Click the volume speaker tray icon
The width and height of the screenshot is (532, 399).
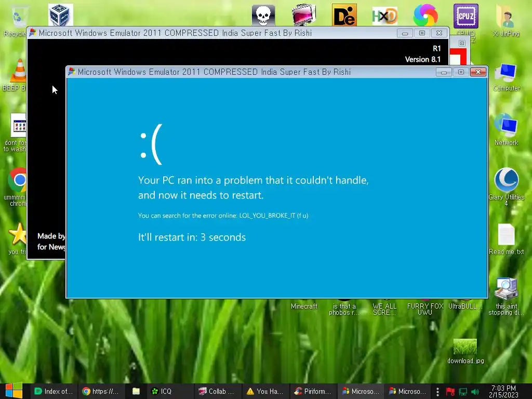[x=475, y=392]
